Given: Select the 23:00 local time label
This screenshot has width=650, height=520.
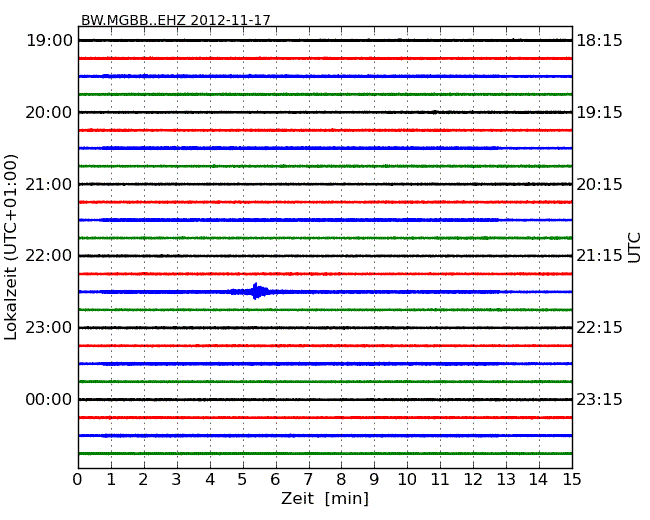Looking at the screenshot, I should (x=49, y=328).
